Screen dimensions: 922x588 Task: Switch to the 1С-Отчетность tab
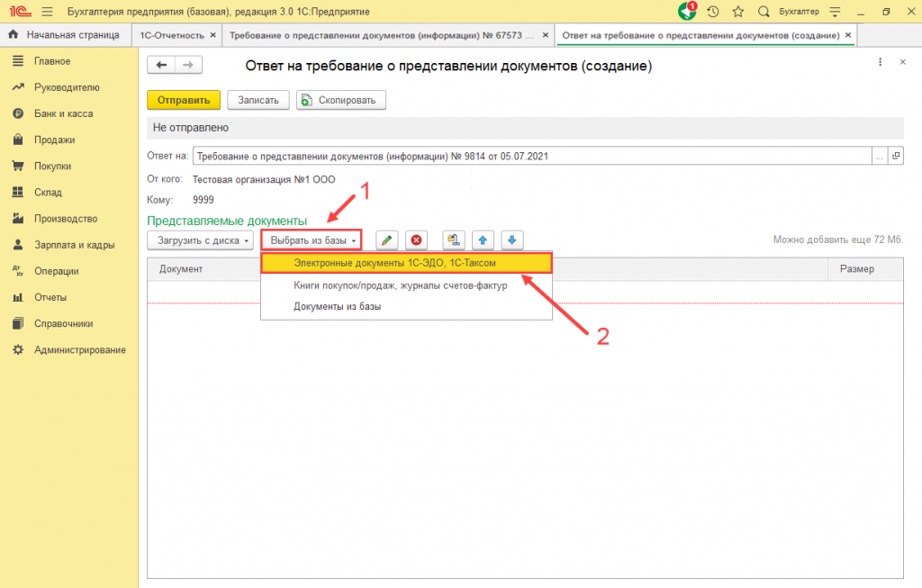pos(172,35)
